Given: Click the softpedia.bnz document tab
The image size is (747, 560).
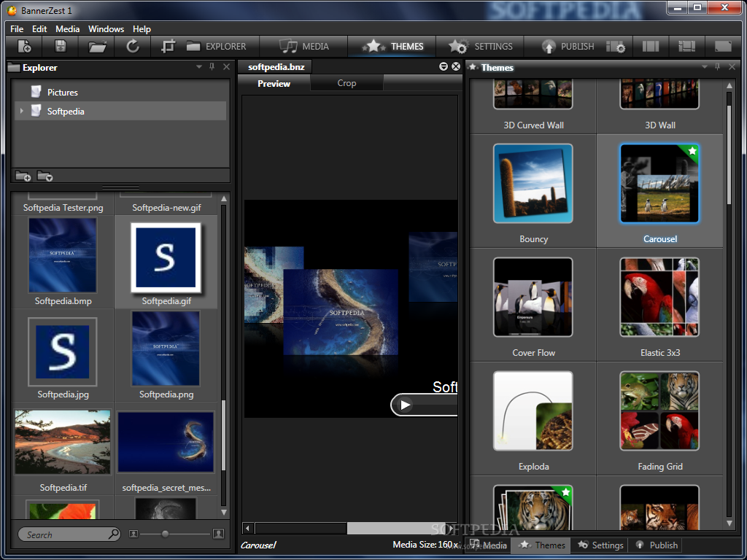Looking at the screenshot, I should click(276, 67).
